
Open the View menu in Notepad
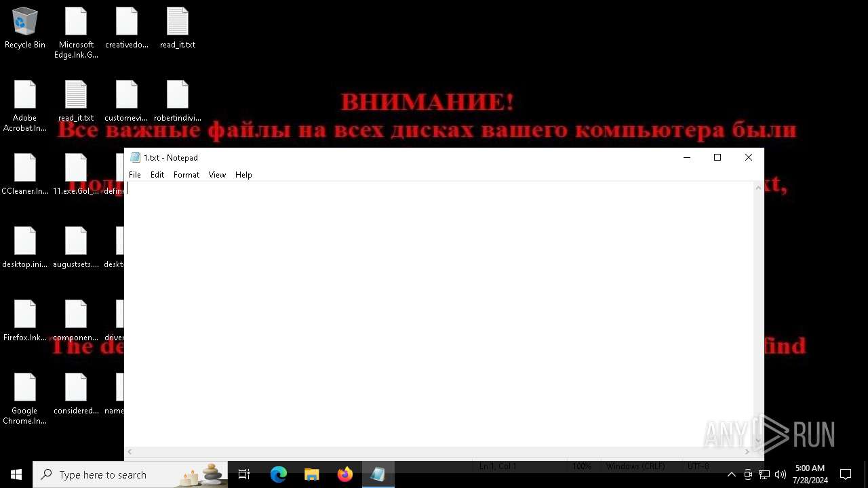coord(217,175)
